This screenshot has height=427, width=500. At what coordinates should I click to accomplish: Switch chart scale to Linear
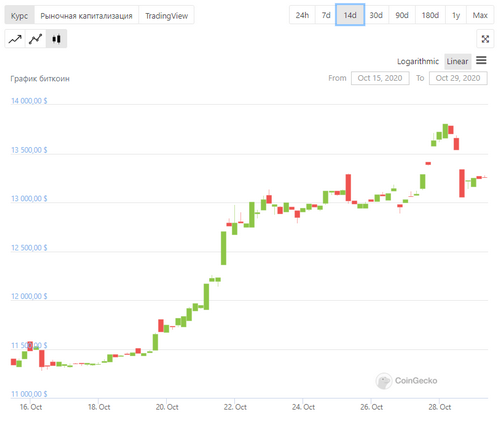point(457,61)
